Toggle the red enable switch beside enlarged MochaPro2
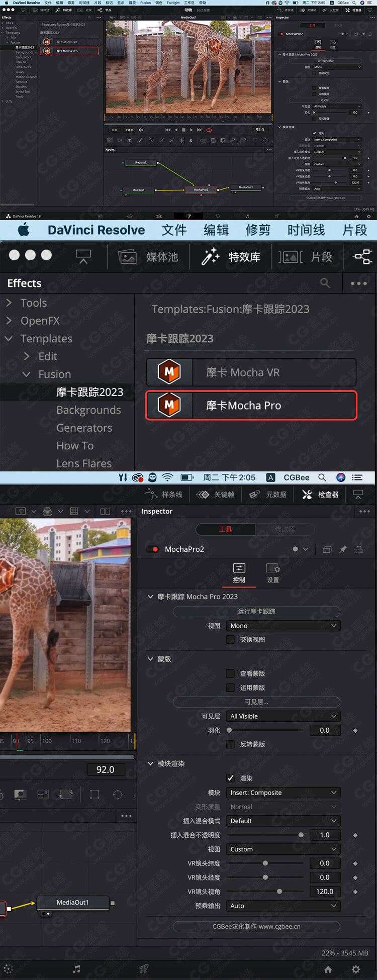The image size is (377, 980). tap(152, 549)
